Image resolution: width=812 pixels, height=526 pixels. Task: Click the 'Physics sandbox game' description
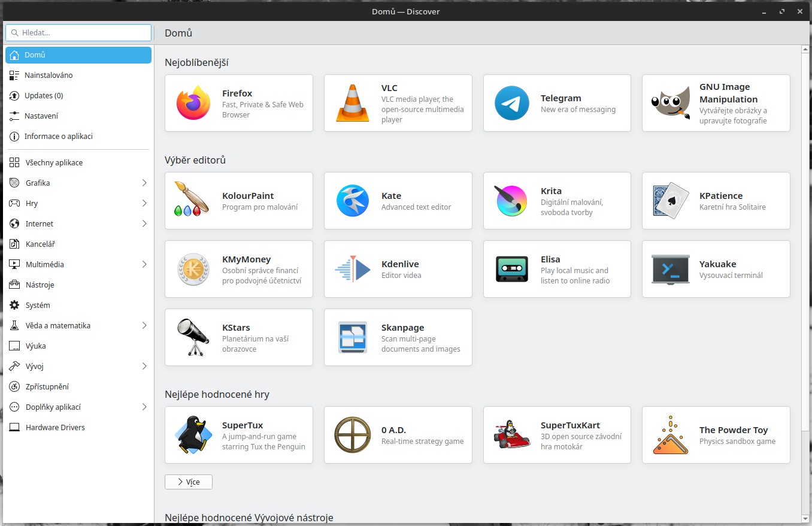tap(737, 442)
